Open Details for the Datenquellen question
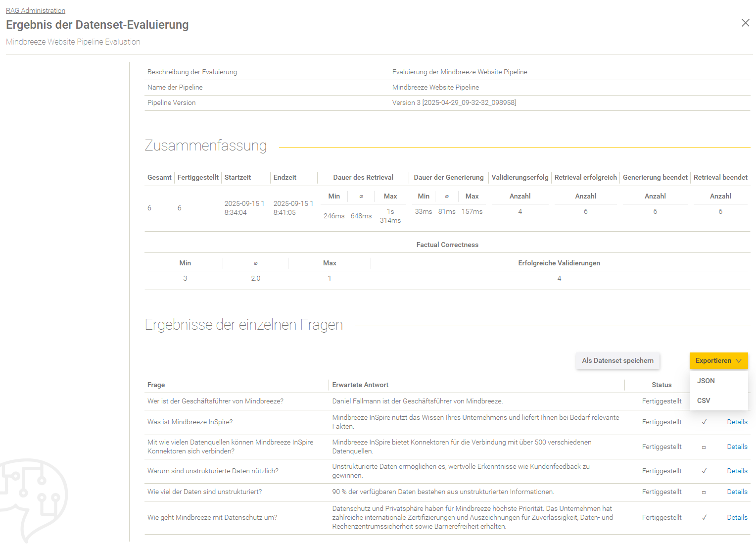 [737, 447]
